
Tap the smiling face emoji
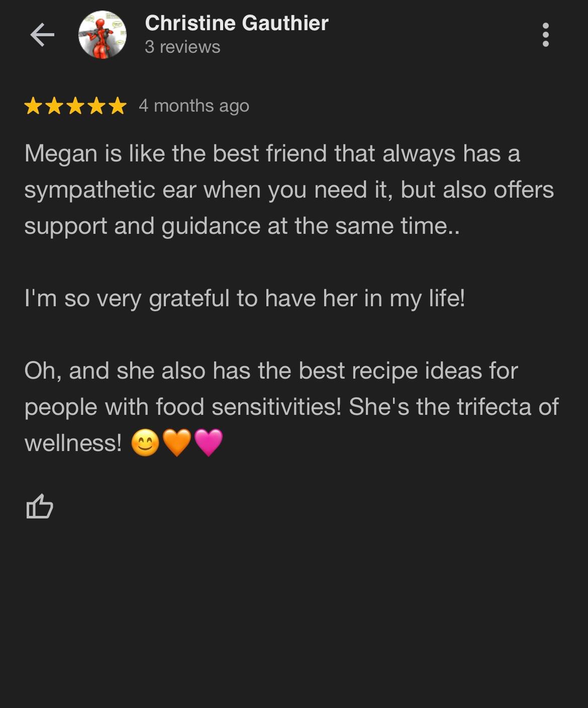click(x=145, y=443)
